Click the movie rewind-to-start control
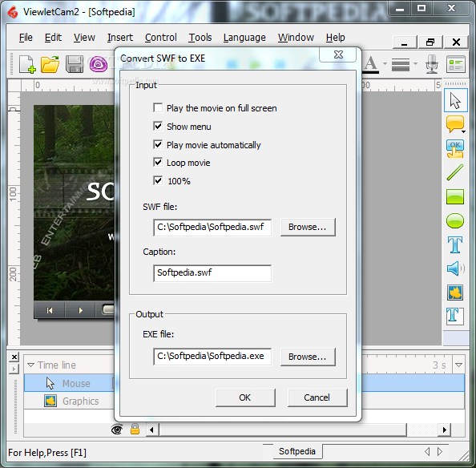Screen dimensions: 476x468 [x=50, y=310]
